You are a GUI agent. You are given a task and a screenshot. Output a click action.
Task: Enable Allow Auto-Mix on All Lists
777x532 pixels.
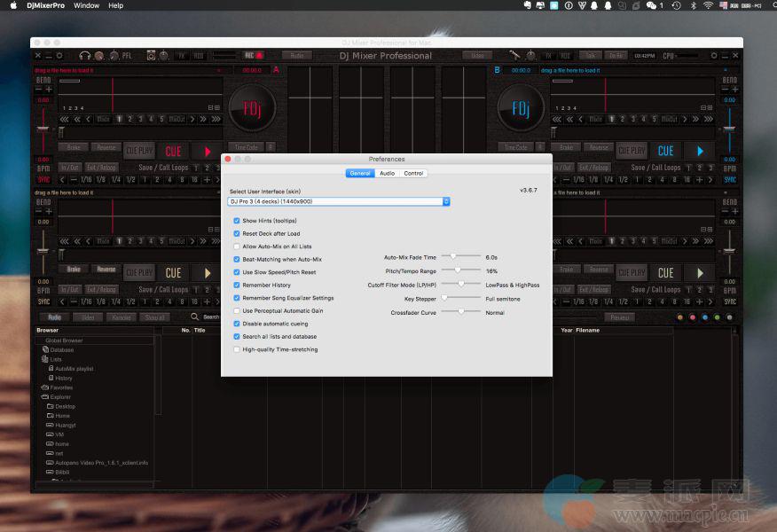(236, 246)
